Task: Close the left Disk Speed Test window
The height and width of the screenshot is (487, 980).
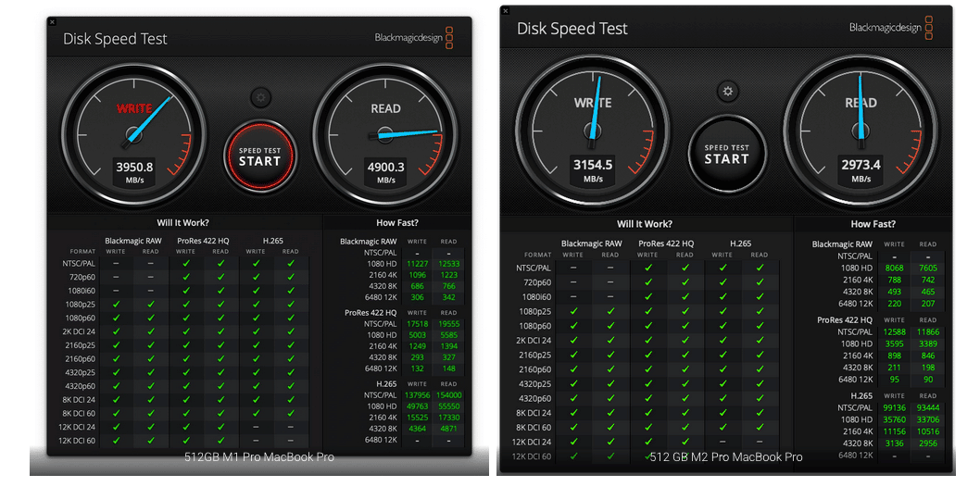Action: [53, 22]
